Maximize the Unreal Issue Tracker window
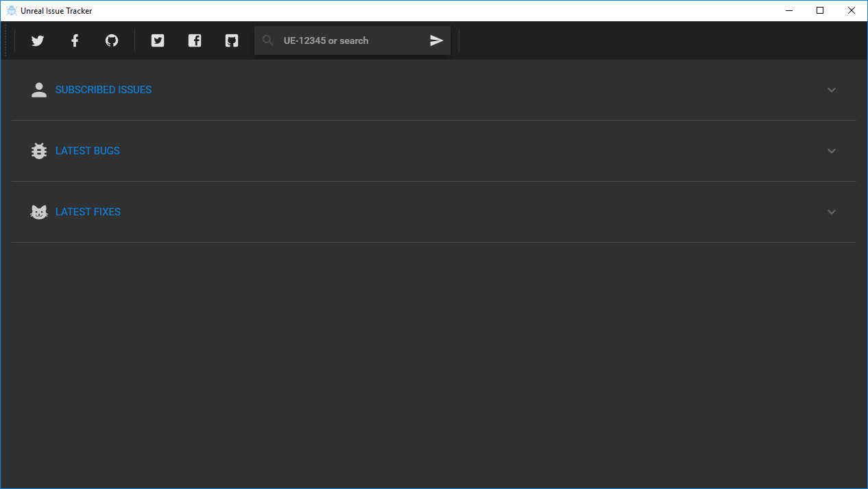Screen dimensions: 868x489 coord(820,10)
